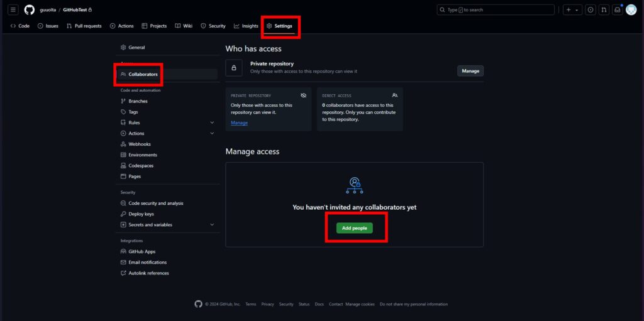Open the Docs footer link
The width and height of the screenshot is (644, 321).
(x=319, y=304)
